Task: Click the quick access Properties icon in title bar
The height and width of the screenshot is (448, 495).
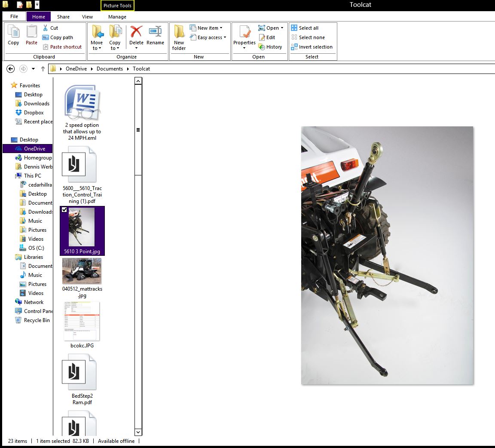Action: click(20, 5)
